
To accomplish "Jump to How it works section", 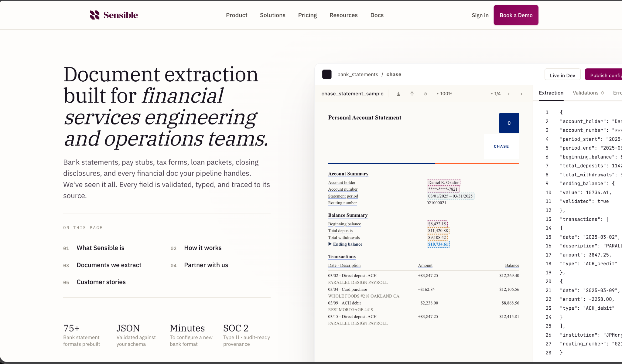I will (x=203, y=248).
